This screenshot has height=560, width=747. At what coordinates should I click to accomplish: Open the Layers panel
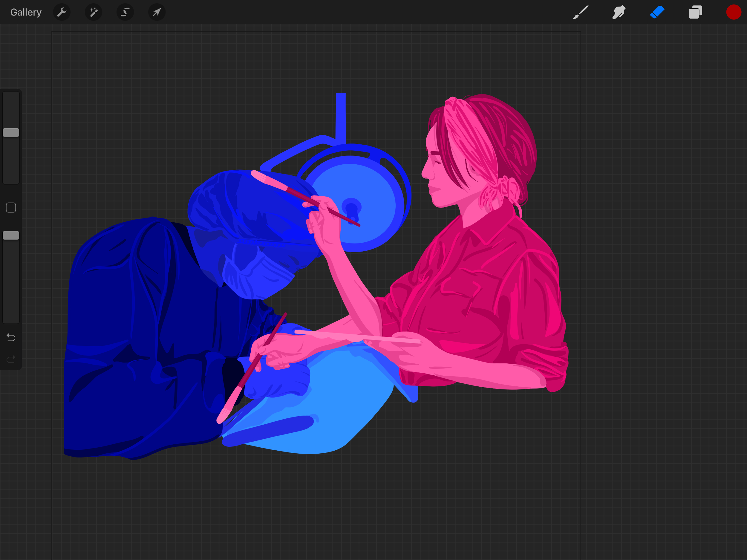coord(695,13)
